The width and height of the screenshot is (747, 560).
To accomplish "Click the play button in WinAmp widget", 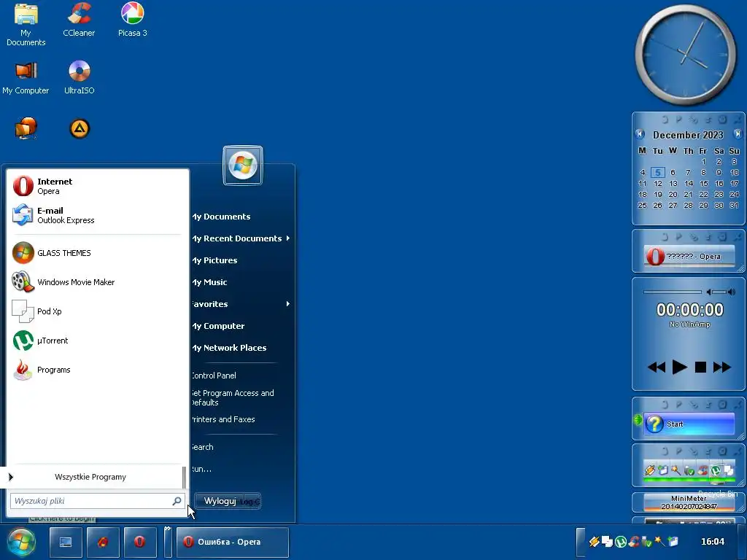I will 679,367.
